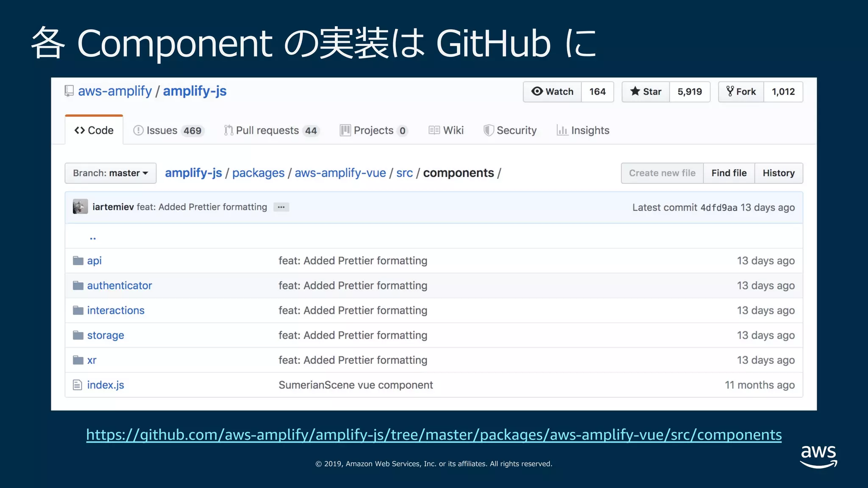Click the storage folder icon
Viewport: 868px width, 488px height.
click(x=78, y=335)
